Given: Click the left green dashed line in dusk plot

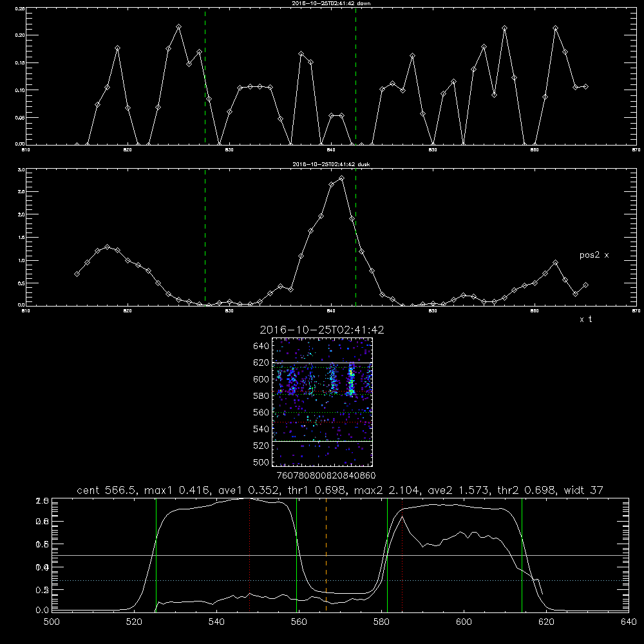Looking at the screenshot, I should pyautogui.click(x=205, y=238).
